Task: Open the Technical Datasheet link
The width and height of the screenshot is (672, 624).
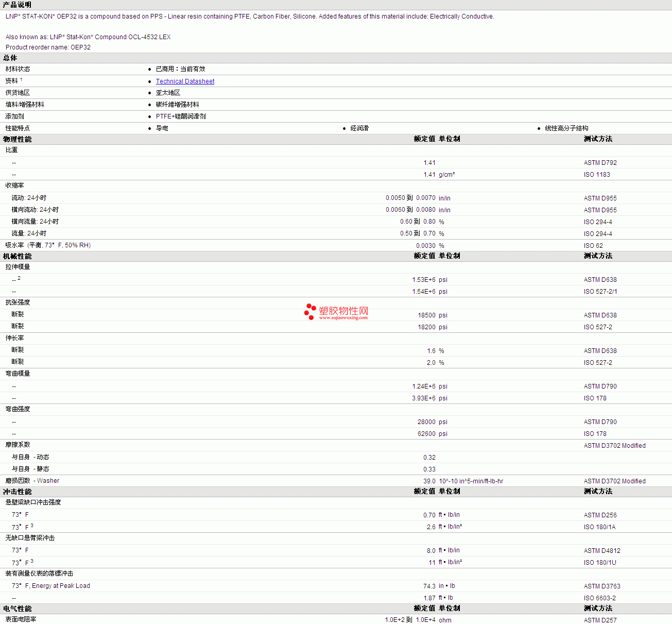Action: click(185, 81)
